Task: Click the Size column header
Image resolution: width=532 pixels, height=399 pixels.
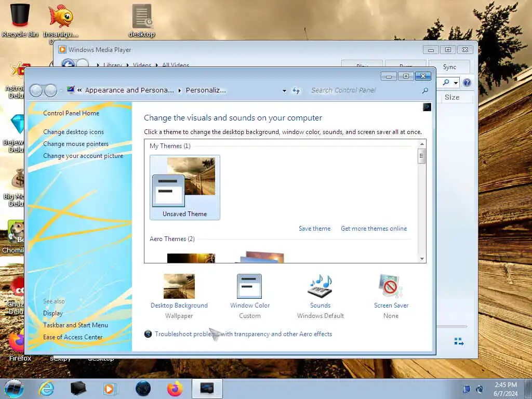Action: tap(453, 97)
